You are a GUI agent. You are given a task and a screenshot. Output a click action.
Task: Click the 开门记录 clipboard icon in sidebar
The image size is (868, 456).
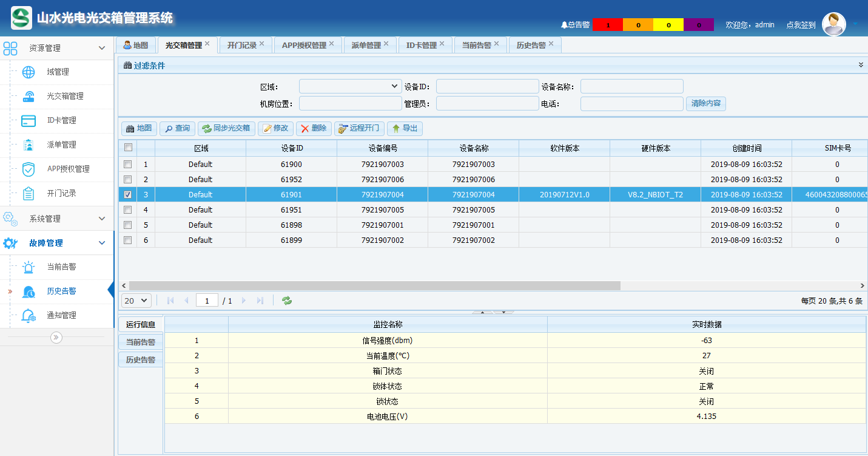pyautogui.click(x=29, y=194)
